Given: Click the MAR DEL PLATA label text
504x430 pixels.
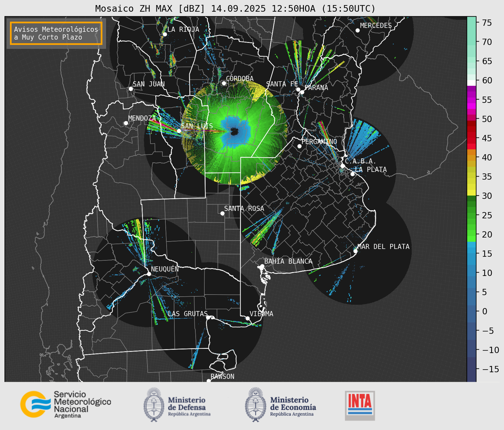Looking at the screenshot, I should pos(384,246).
